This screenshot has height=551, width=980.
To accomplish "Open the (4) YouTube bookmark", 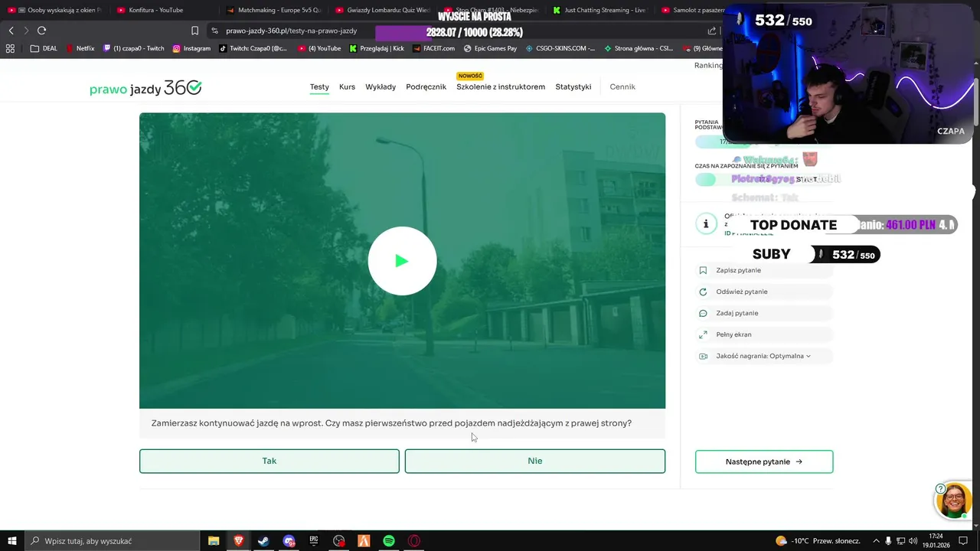I will 319,48.
